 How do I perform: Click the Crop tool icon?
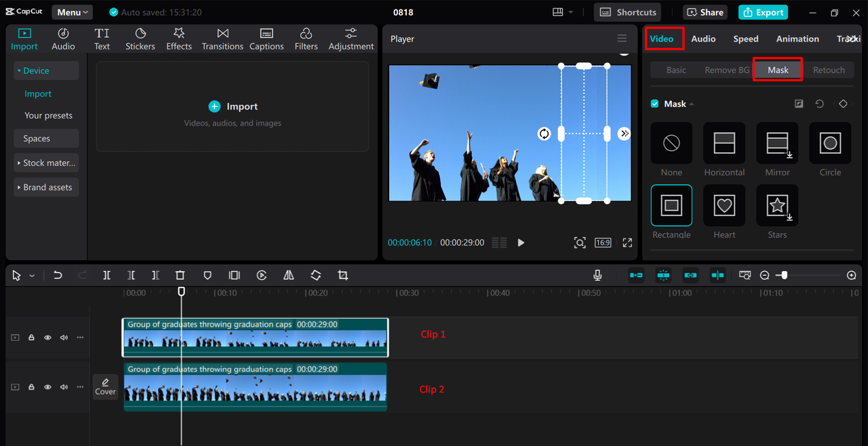pos(342,275)
